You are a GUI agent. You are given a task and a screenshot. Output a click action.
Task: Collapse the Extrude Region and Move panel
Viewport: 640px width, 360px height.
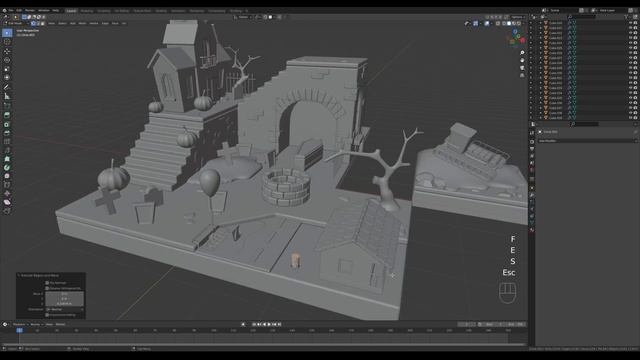[18, 276]
